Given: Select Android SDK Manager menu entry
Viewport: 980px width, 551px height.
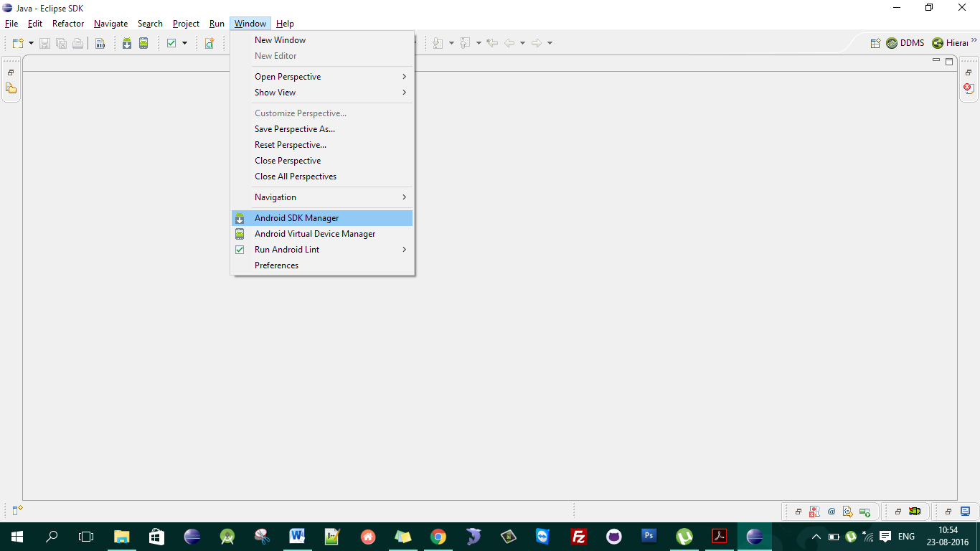Looking at the screenshot, I should (322, 218).
